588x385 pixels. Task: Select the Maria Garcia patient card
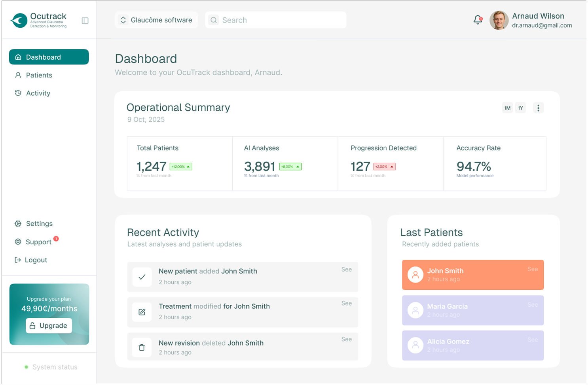[x=472, y=310]
